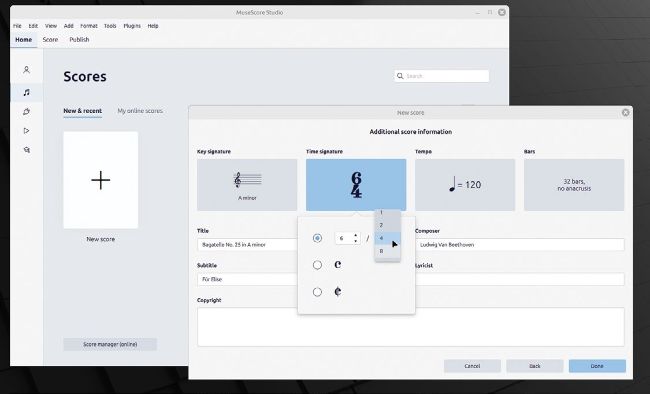Select the music note Scores sidebar icon

[x=27, y=92]
